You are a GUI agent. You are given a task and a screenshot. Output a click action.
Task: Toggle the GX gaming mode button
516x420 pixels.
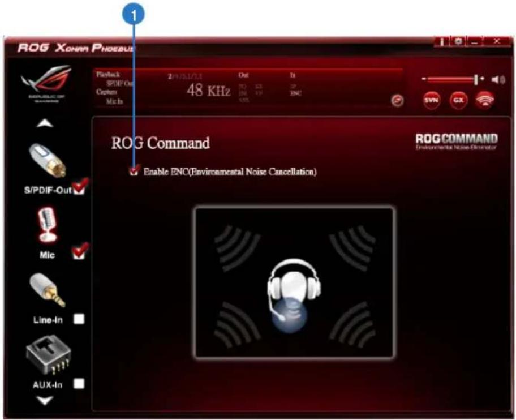point(458,100)
